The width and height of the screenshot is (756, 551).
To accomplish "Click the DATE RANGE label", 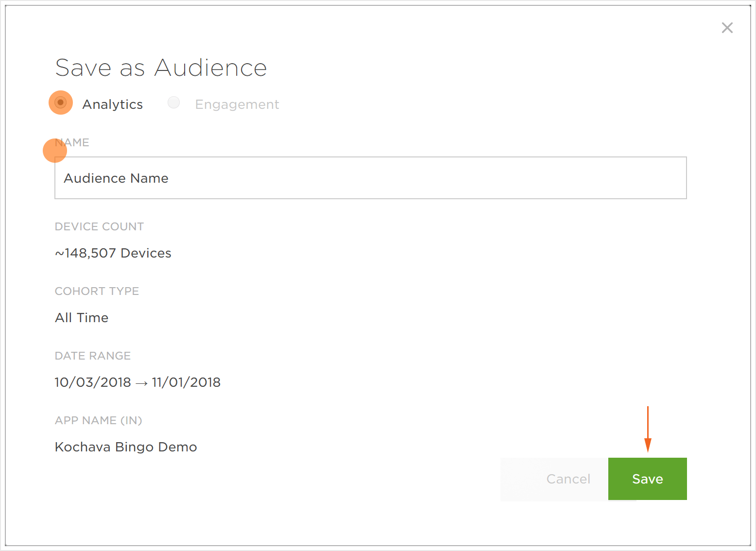I will point(93,356).
